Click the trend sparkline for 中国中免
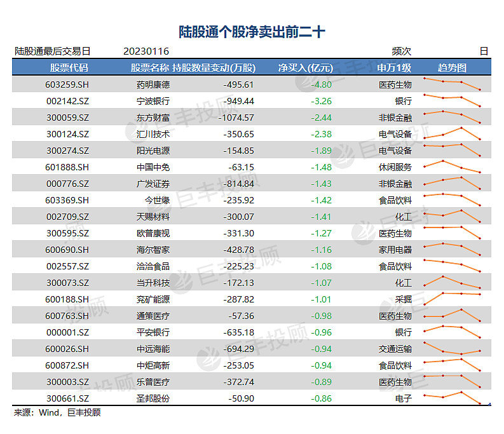This screenshot has width=504, height=434. [x=453, y=166]
